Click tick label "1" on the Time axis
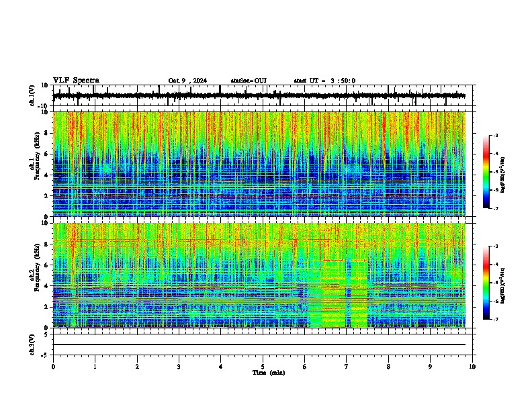Screen dimensions: 532x411 click(x=95, y=367)
